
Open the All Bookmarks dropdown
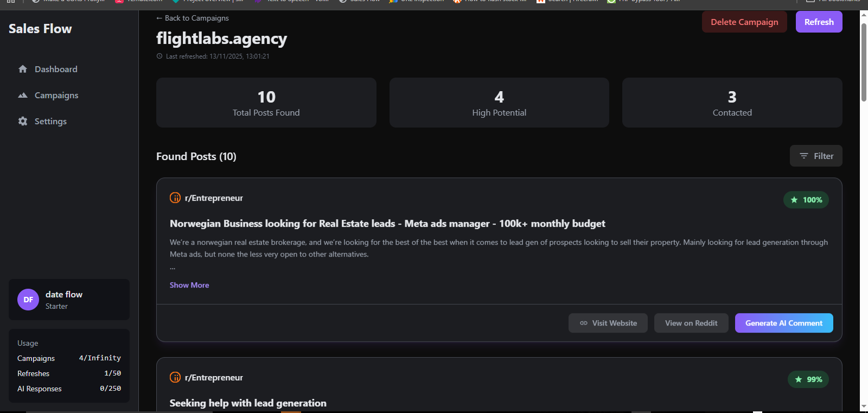click(834, 1)
